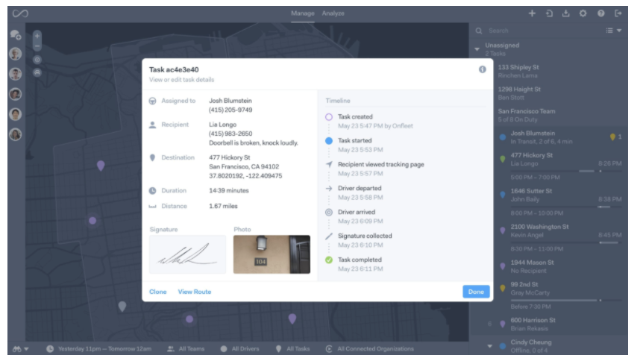Select driver Josh Blumstein row

(549, 137)
